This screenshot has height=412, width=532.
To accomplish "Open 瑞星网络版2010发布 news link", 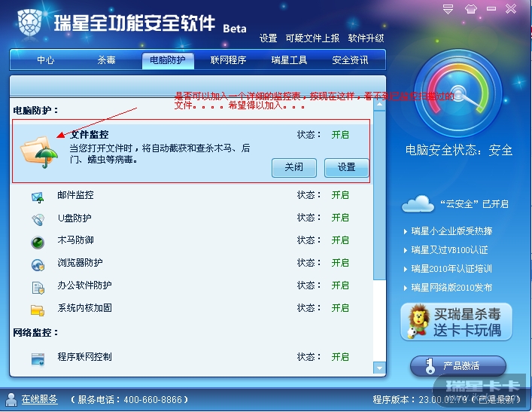I will [x=451, y=288].
